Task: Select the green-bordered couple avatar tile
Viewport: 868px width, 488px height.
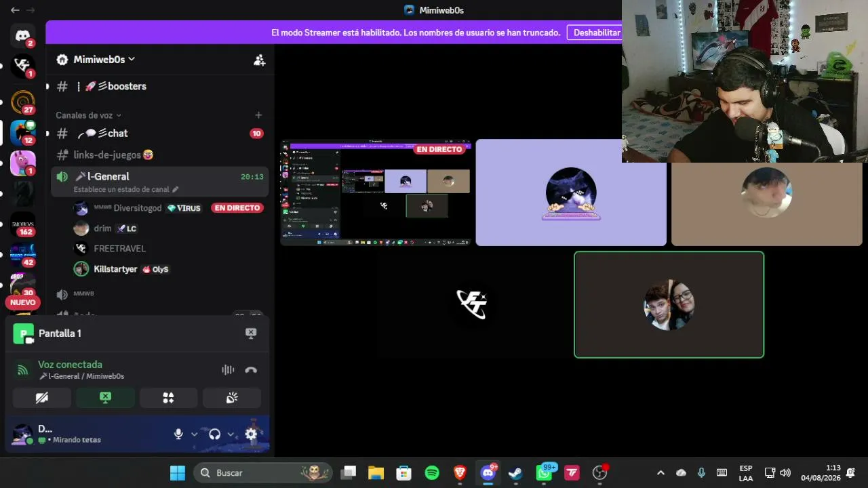Action: click(669, 304)
